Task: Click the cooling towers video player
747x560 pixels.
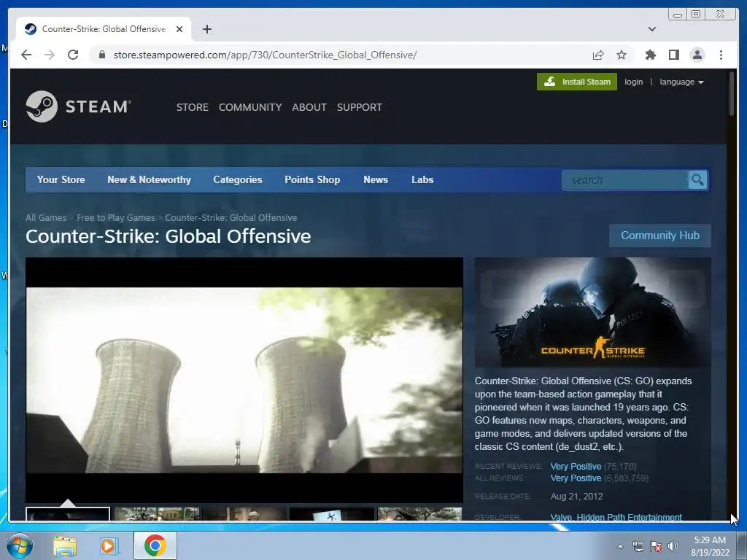Action: pos(244,380)
